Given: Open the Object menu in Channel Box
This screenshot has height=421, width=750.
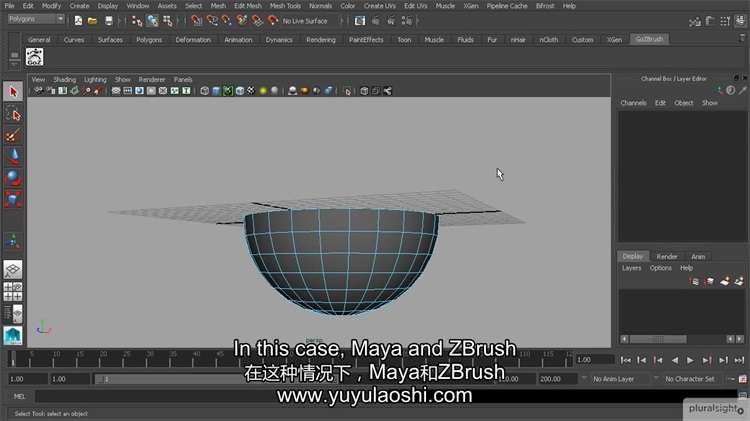Looking at the screenshot, I should click(x=683, y=103).
